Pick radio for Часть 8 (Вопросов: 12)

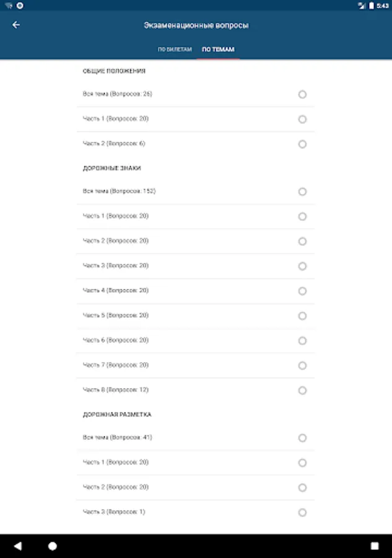pyautogui.click(x=302, y=390)
